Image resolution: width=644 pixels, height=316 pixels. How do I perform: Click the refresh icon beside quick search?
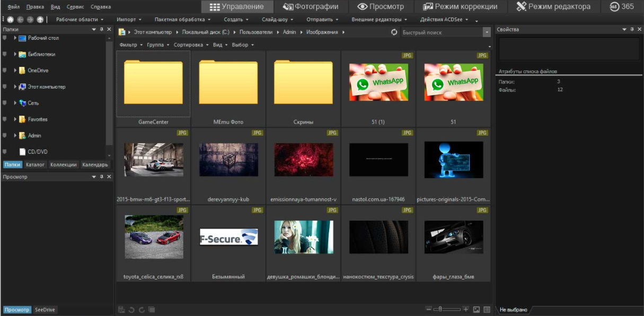394,32
